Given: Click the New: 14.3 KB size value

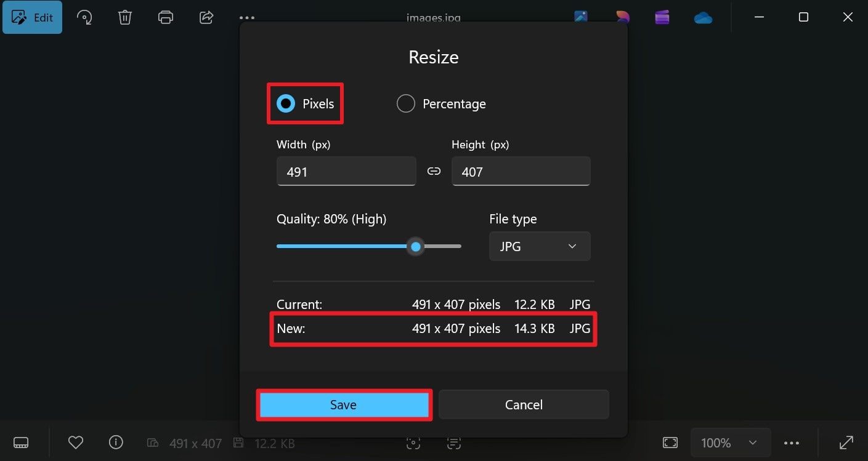Looking at the screenshot, I should pos(535,329).
